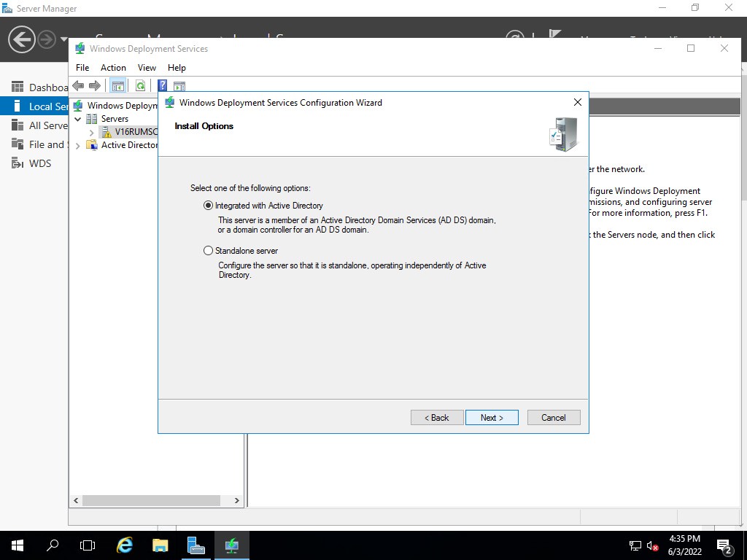Click the Show/Hide Action Pane icon

pyautogui.click(x=179, y=85)
